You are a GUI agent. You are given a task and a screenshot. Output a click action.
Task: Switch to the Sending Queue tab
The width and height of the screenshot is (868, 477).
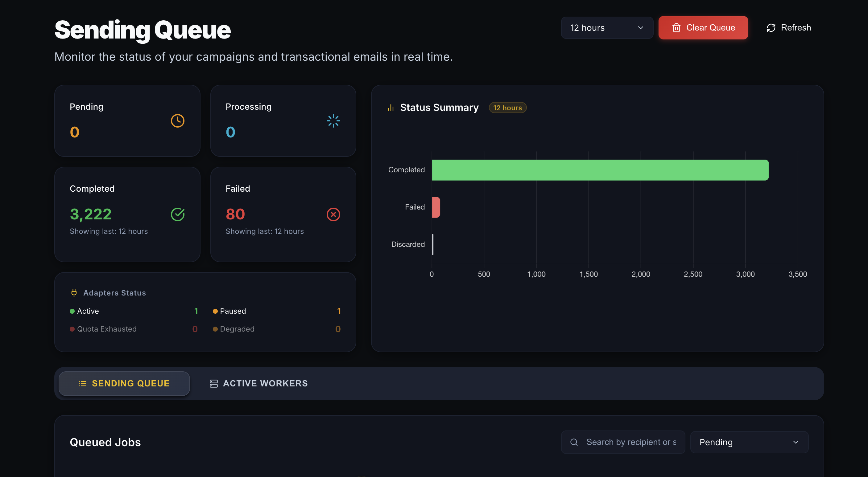click(x=124, y=383)
